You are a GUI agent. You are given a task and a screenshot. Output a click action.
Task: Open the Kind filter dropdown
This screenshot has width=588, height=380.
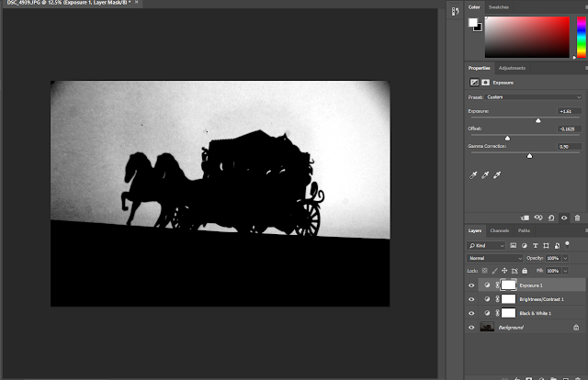coord(486,245)
